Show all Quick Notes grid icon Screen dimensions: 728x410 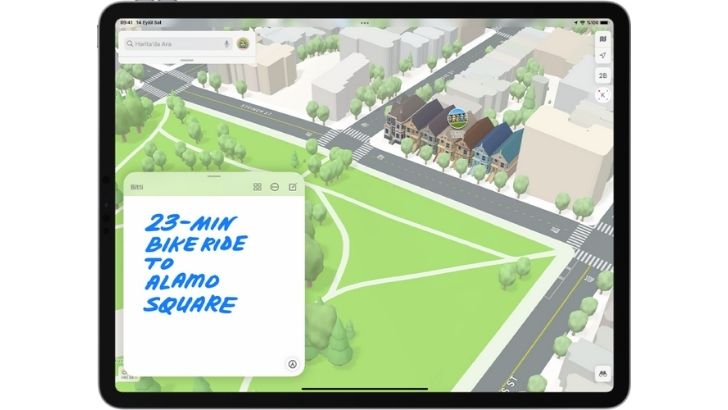coord(257,187)
